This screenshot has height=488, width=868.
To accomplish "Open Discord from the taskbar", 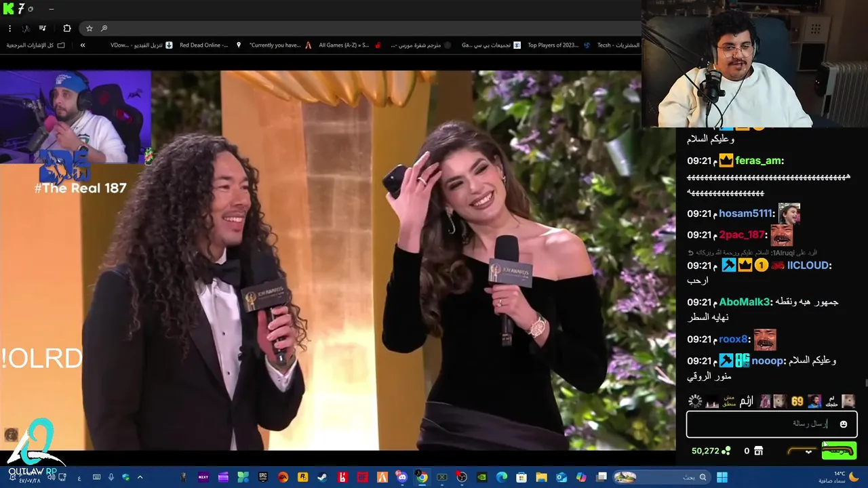I will click(x=402, y=477).
